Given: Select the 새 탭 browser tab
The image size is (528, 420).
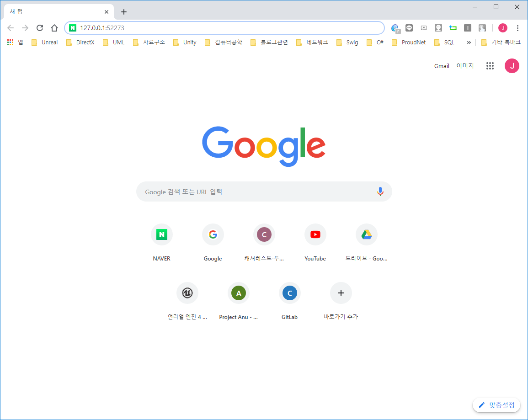Looking at the screenshot, I should pos(59,12).
